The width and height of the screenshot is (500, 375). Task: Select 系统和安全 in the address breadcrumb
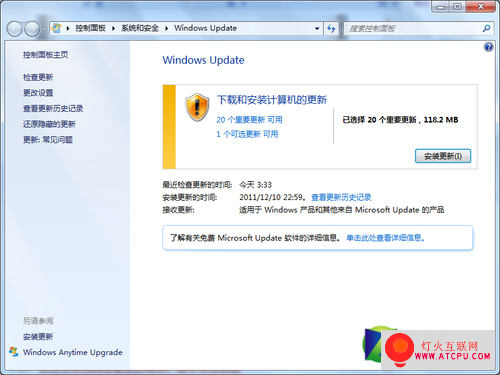140,28
